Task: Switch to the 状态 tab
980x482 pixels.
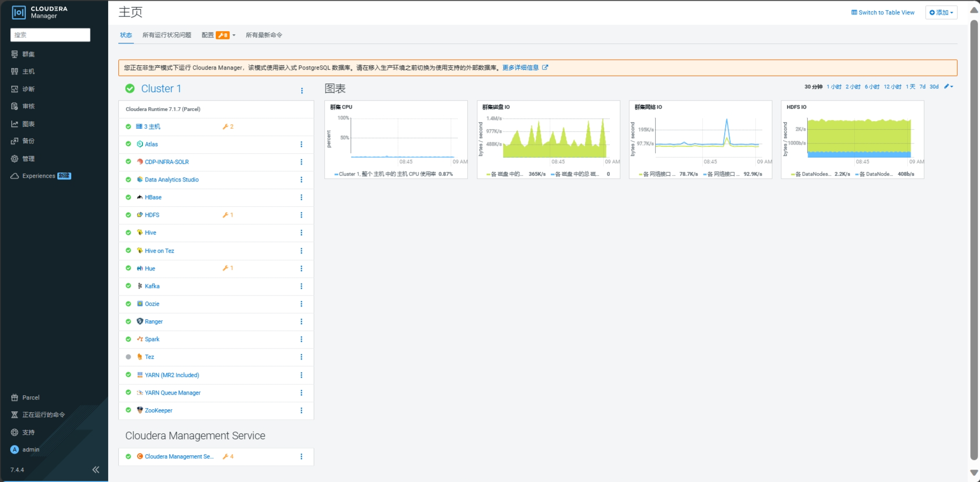Action: point(126,35)
